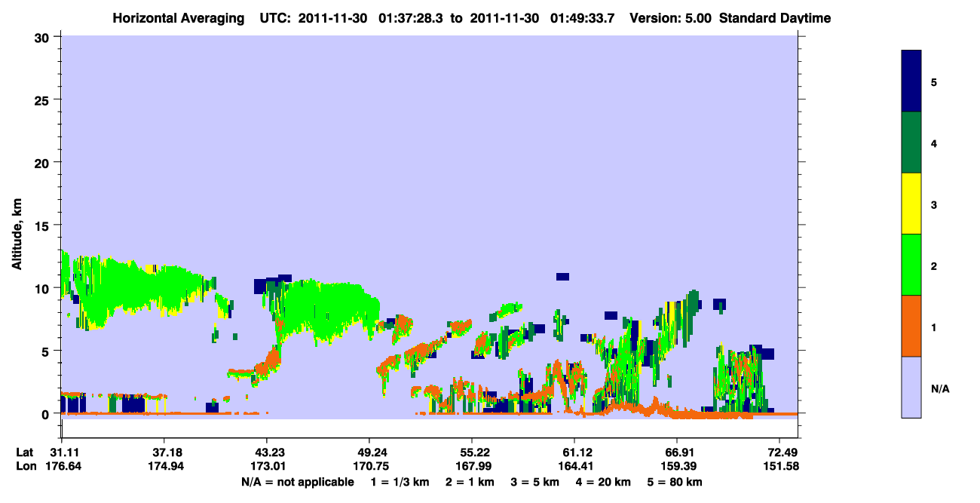
Task: Click the latitude value 72.49
Action: (x=783, y=452)
